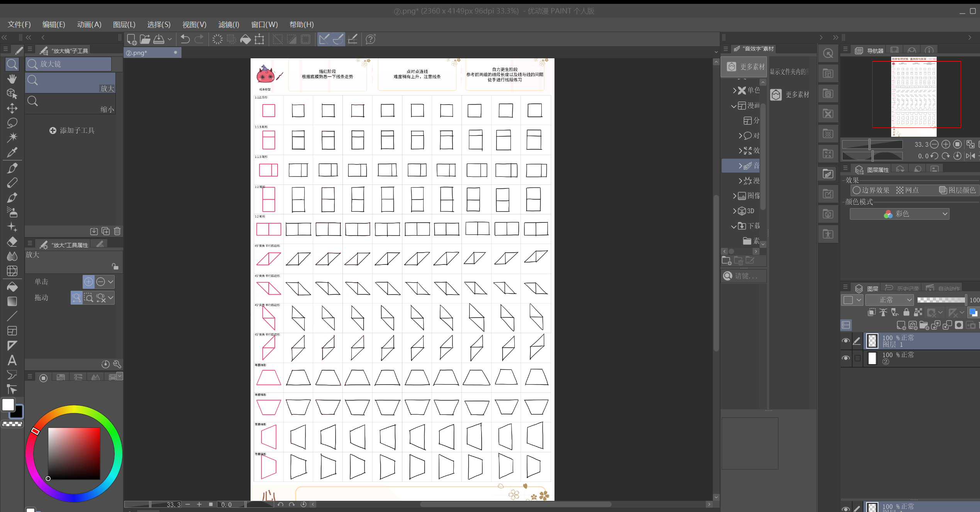Select the Text tool
The image size is (980, 512).
[12, 360]
